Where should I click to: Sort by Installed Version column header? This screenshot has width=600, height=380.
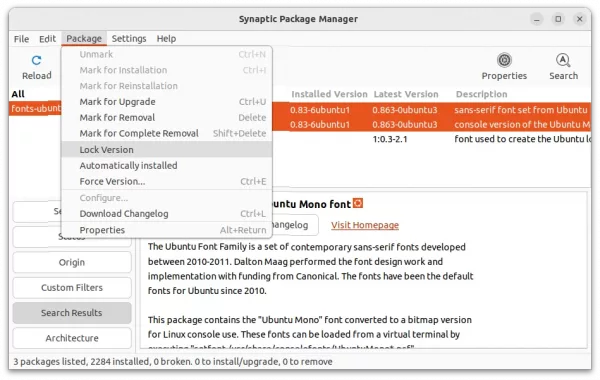coord(329,94)
